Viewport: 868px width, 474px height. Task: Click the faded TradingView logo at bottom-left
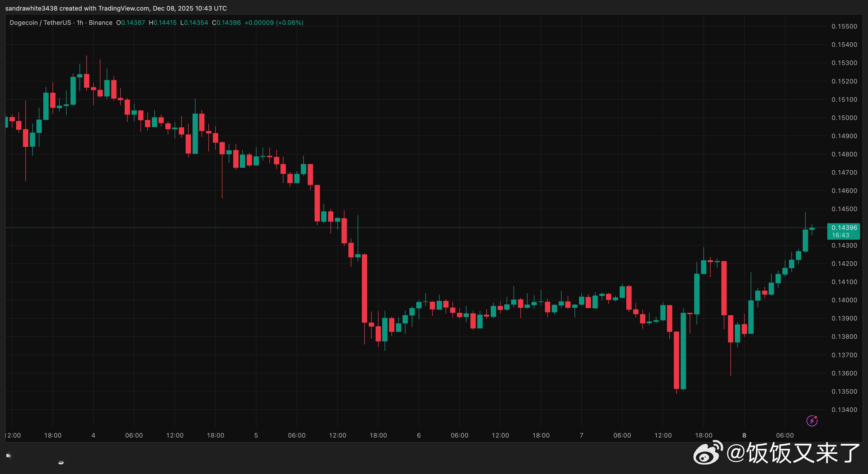[x=9, y=456]
